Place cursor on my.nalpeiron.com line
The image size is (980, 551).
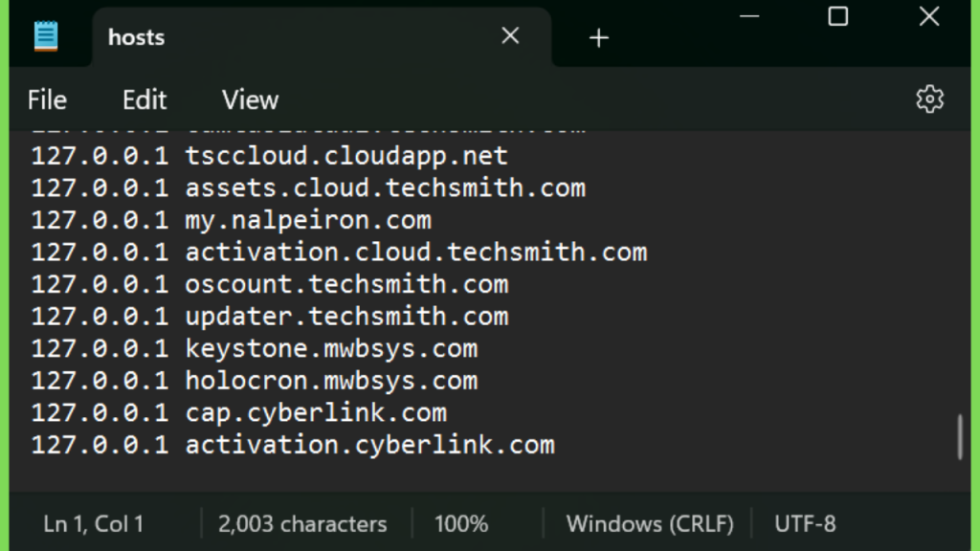click(x=232, y=220)
